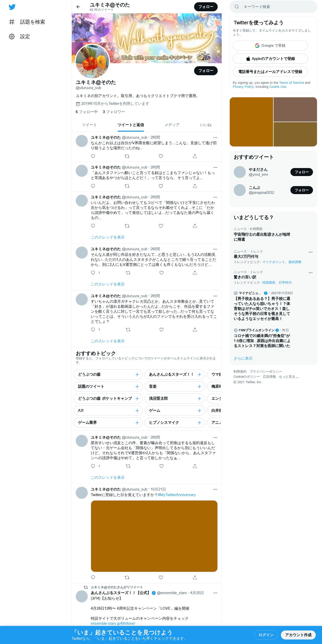Open more menu on V界隈全般に絶望 tweet

(215, 137)
